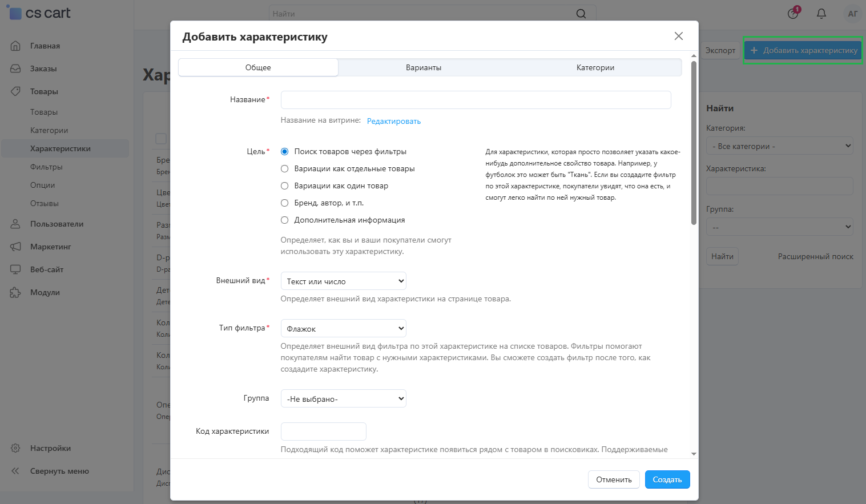Viewport: 866px width, 504px height.
Task: Click the Маркетинг megaphone icon
Action: click(x=15, y=247)
